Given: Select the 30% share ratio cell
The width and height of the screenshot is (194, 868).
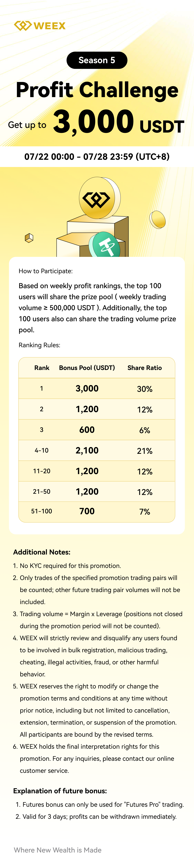Looking at the screenshot, I should (144, 389).
